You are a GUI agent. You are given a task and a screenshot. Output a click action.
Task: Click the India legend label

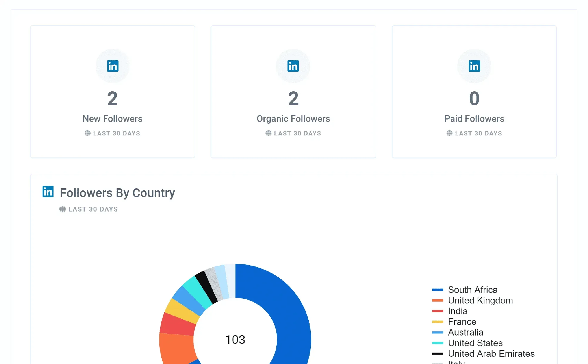click(458, 311)
